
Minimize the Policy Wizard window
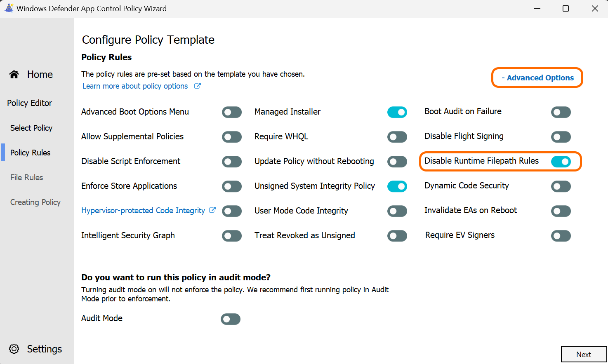click(x=537, y=9)
